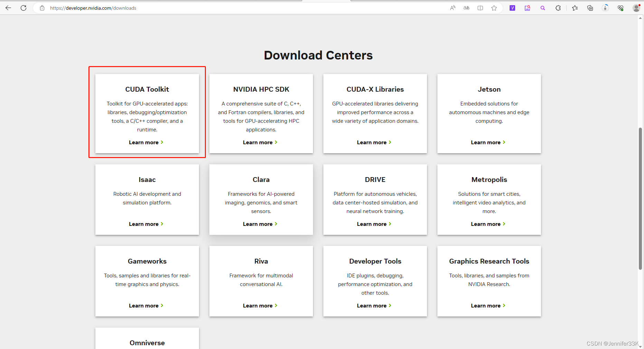Click Learn more on the Riva card

[260, 306]
